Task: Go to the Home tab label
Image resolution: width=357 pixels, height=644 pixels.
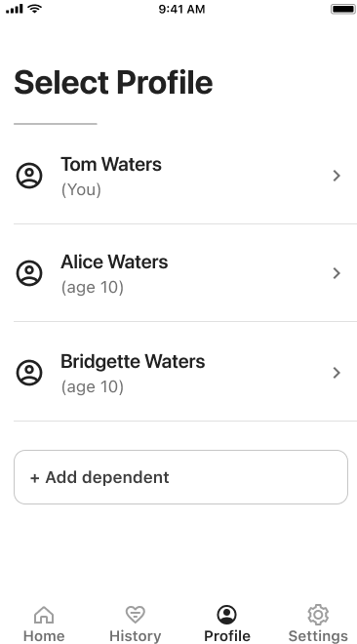Action: pyautogui.click(x=44, y=636)
